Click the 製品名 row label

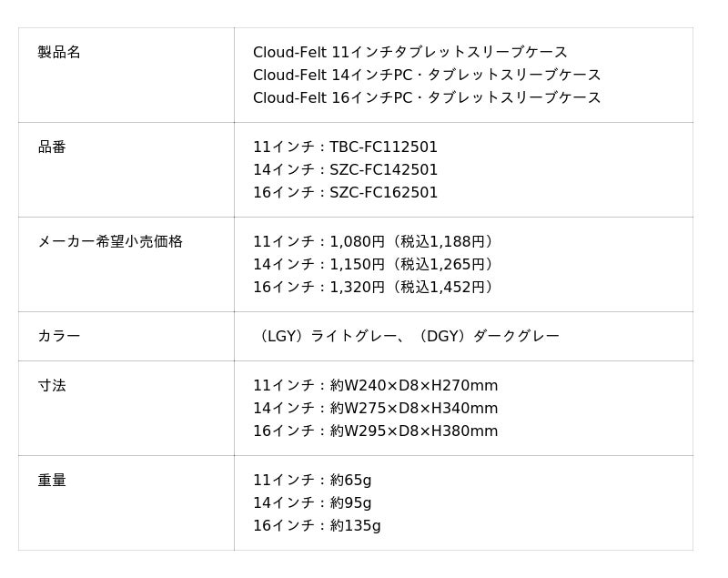pos(59,53)
